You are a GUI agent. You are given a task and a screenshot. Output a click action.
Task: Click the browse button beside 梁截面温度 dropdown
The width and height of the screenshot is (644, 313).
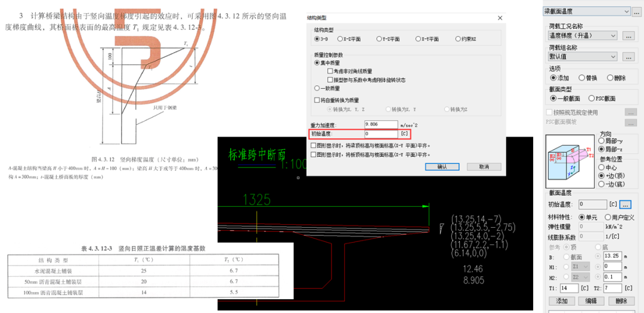pos(636,11)
